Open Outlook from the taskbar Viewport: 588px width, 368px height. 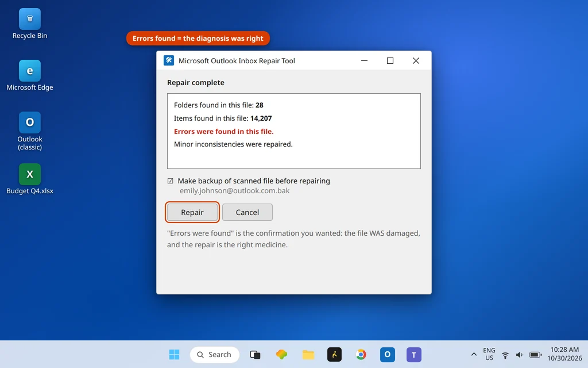click(x=388, y=354)
